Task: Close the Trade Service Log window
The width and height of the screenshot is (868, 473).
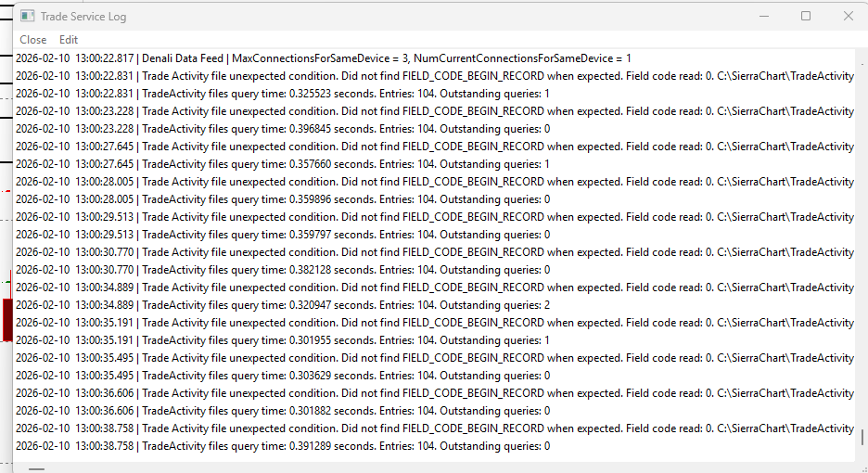Action: (848, 17)
